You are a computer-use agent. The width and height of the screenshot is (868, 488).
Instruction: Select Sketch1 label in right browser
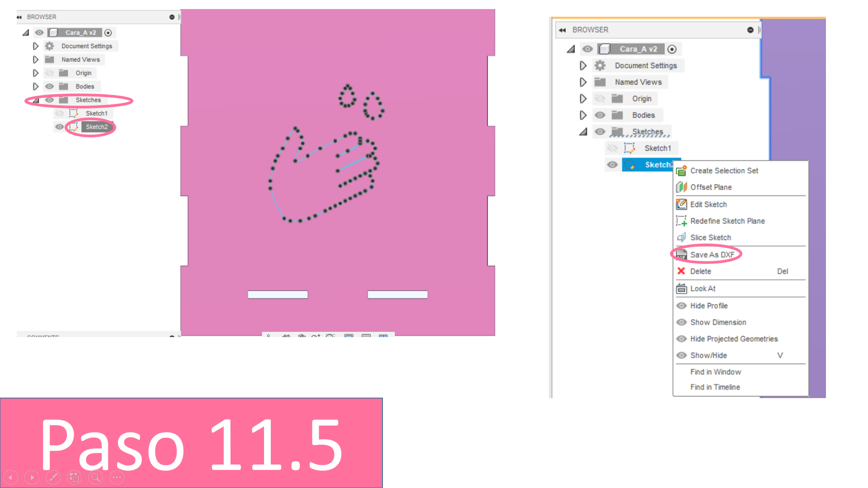[658, 148]
